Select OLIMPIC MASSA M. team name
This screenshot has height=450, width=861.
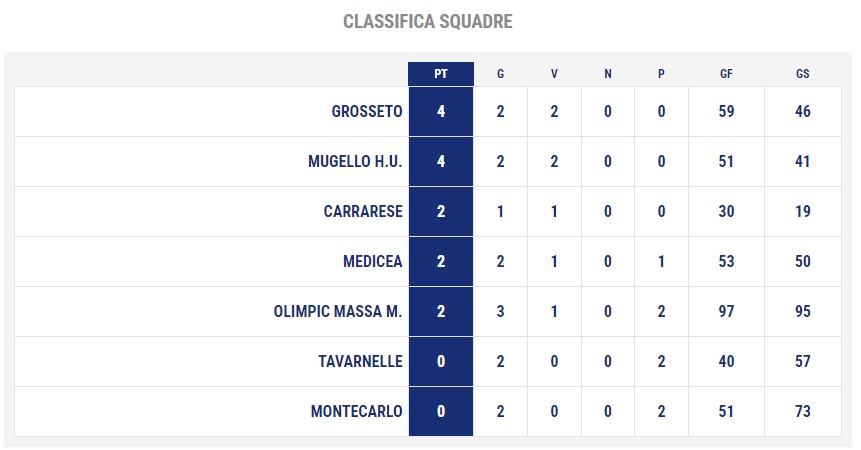[338, 311]
